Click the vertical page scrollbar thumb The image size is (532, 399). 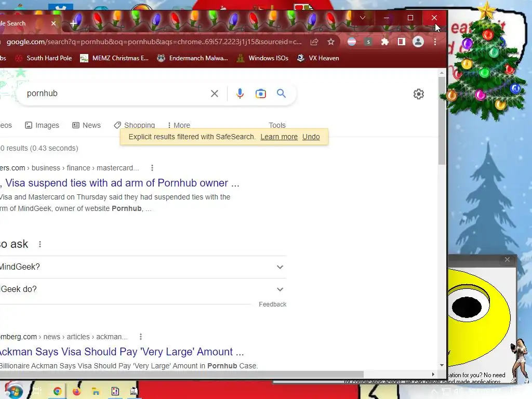[442, 121]
